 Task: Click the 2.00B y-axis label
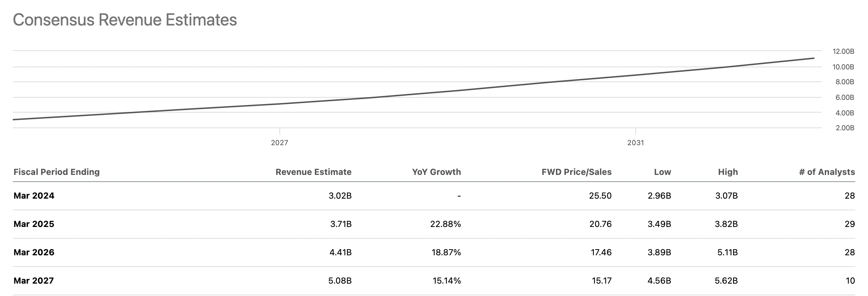click(x=845, y=128)
